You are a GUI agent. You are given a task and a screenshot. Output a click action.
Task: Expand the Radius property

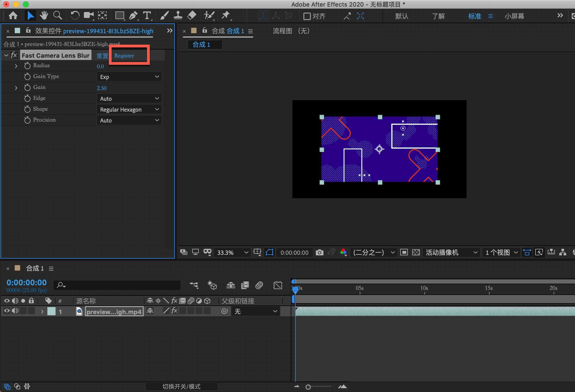click(16, 66)
